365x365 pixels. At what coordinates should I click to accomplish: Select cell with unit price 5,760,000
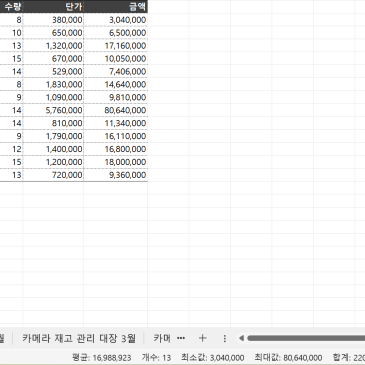[x=53, y=110]
